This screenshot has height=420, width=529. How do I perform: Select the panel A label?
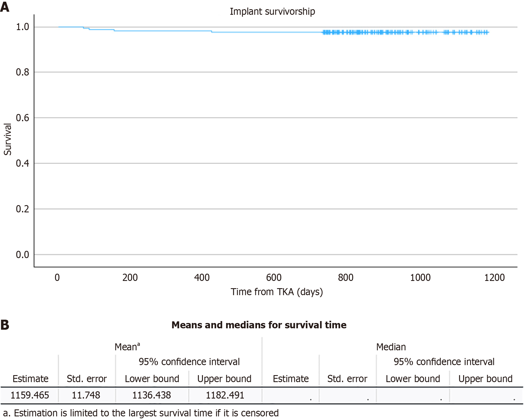pos(5,7)
